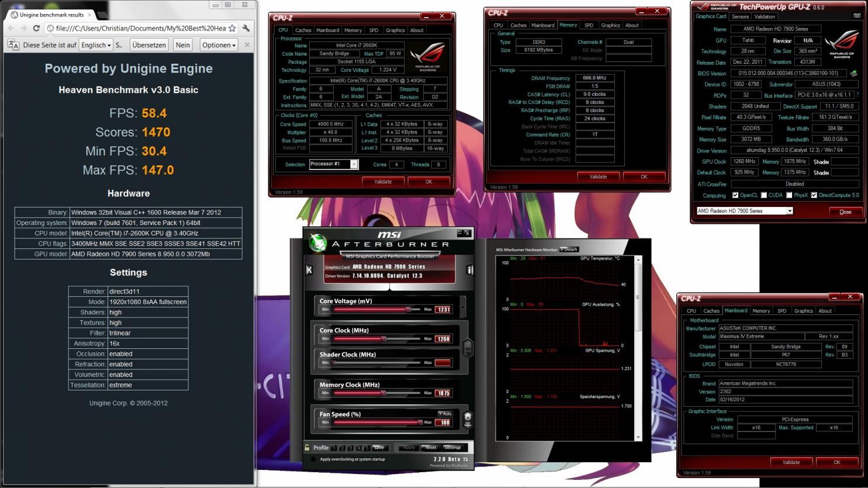This screenshot has width=868, height=488.
Task: Click Übersetzen button
Action: (x=149, y=45)
